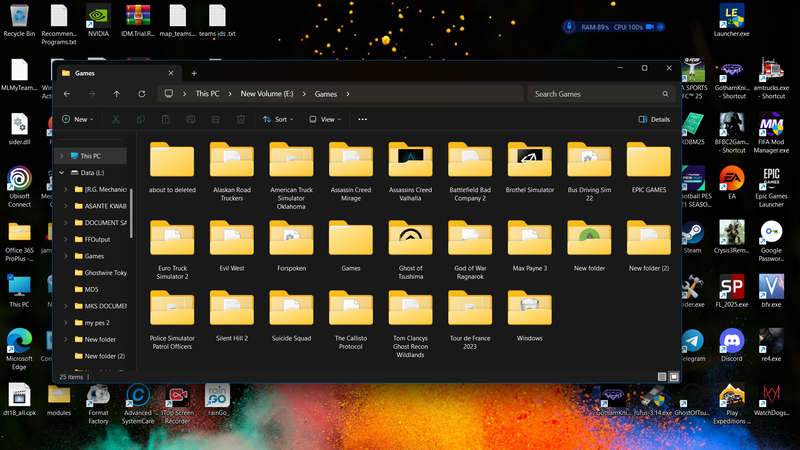This screenshot has height=450, width=800.
Task: Click the RAM CPU monitor widget
Action: click(x=613, y=27)
